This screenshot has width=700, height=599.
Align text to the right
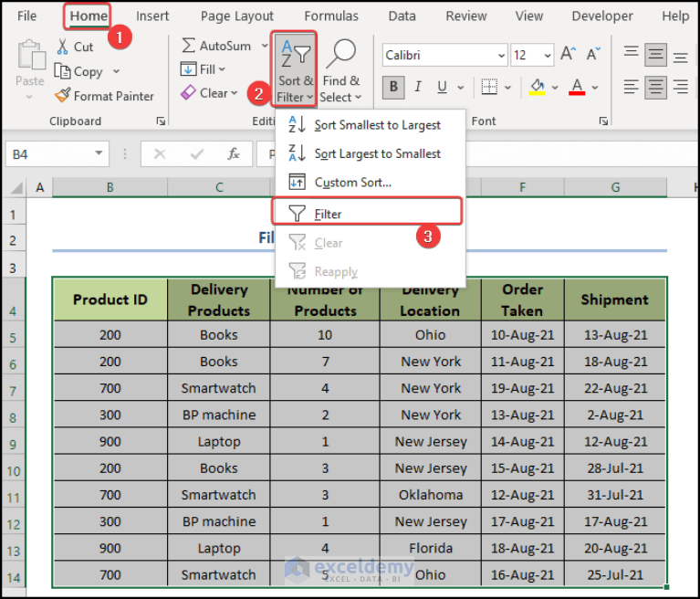tap(680, 87)
